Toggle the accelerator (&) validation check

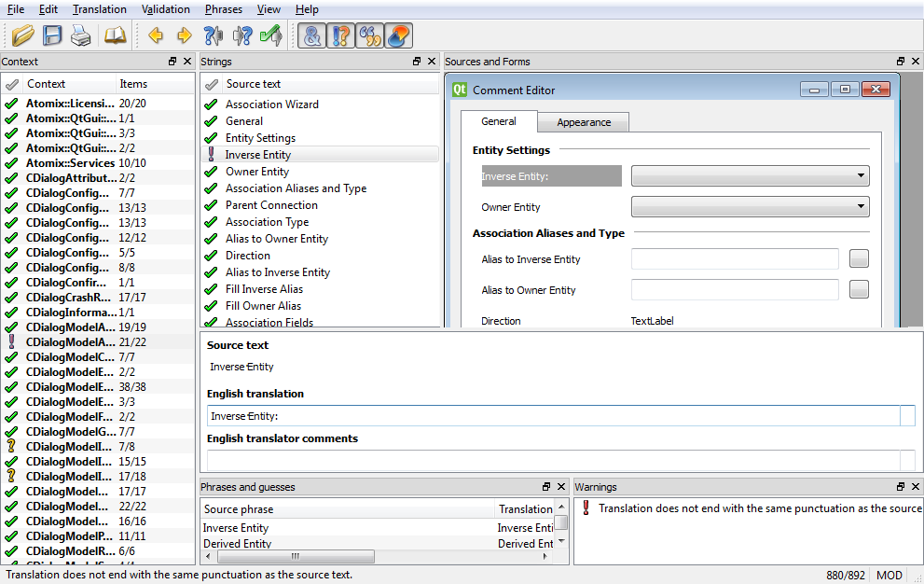(x=312, y=35)
